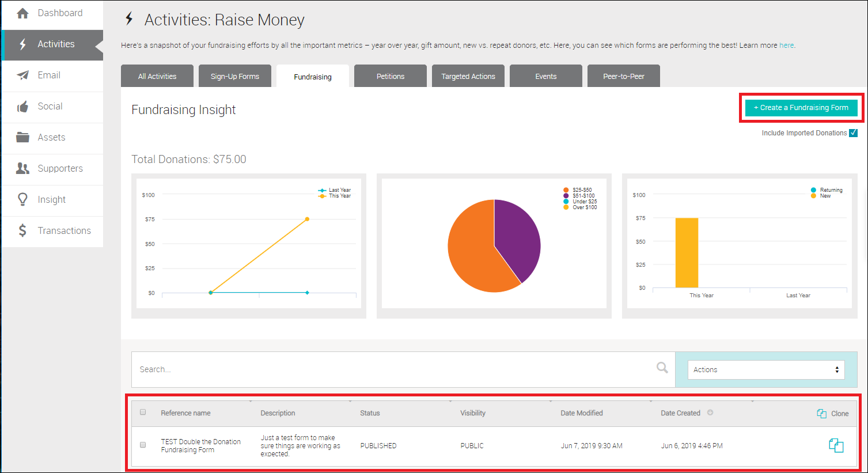
Task: Select the Supporters people icon
Action: pyautogui.click(x=22, y=168)
